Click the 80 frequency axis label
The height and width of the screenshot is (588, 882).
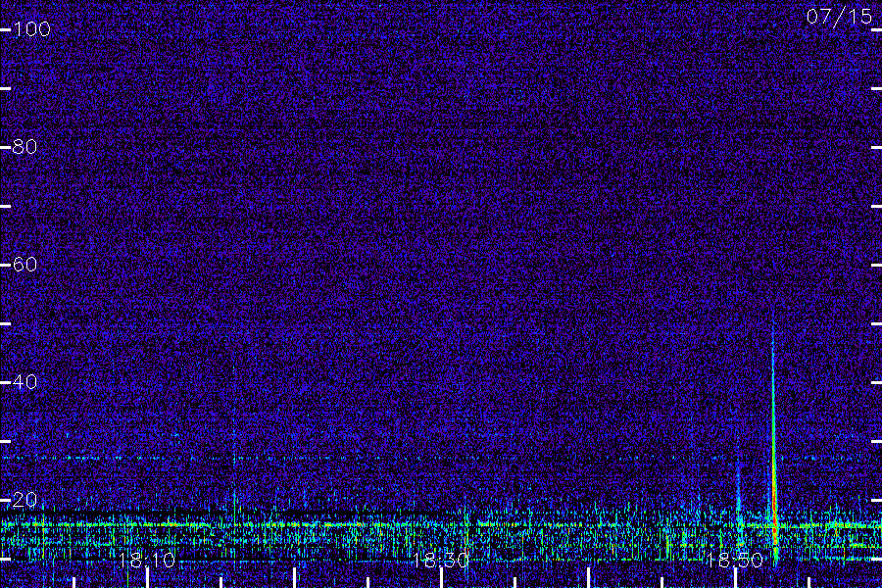(x=25, y=147)
